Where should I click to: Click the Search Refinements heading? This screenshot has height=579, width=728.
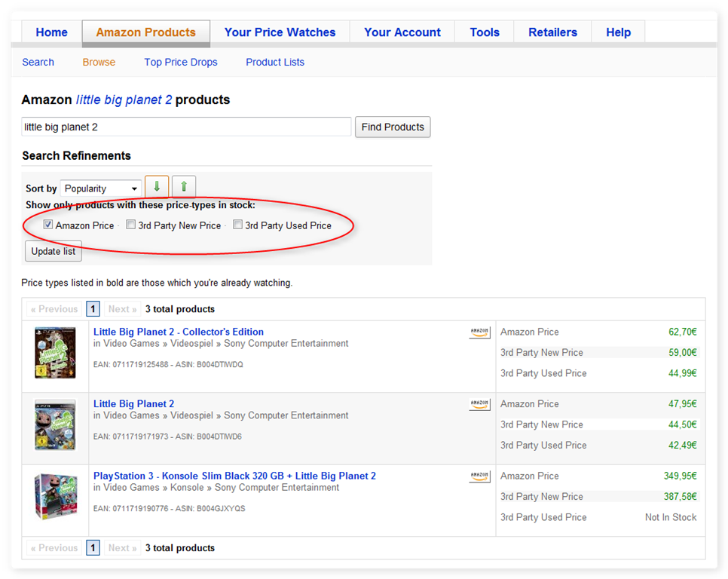(77, 155)
